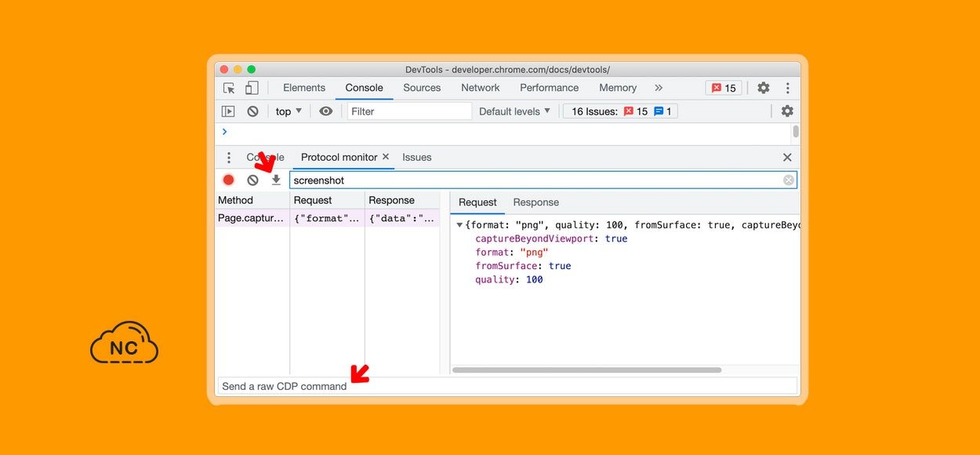Switch to the Response tab

pyautogui.click(x=535, y=202)
